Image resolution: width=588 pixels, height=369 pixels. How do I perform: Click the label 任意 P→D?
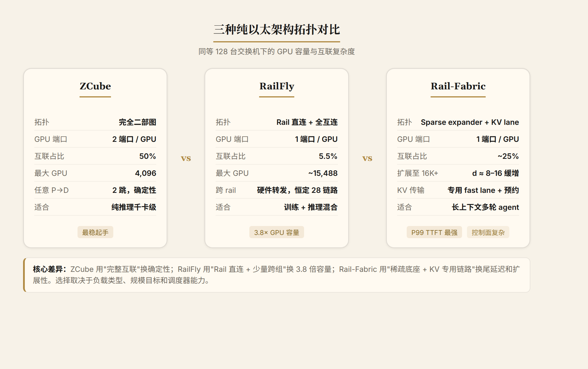tap(51, 190)
